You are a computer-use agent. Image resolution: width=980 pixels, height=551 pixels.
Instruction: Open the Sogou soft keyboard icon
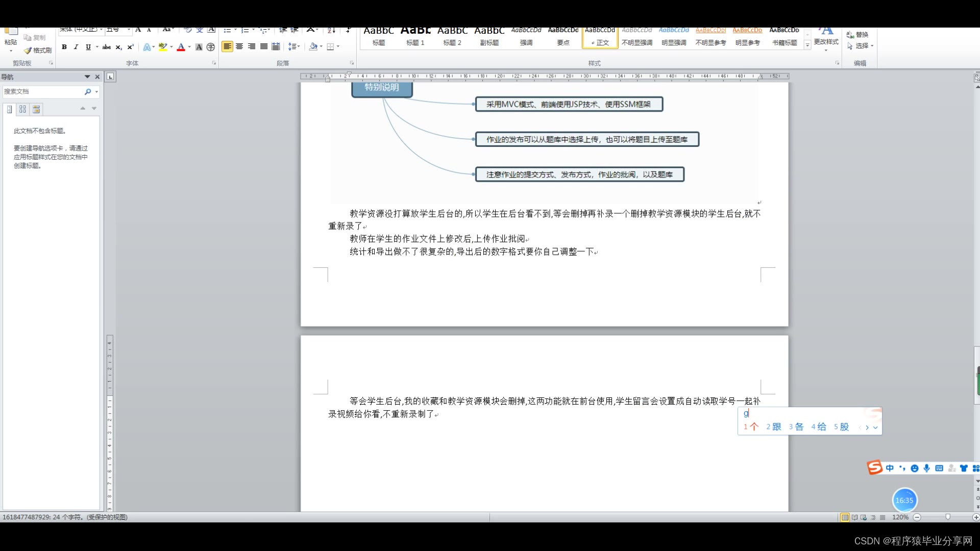tap(939, 468)
